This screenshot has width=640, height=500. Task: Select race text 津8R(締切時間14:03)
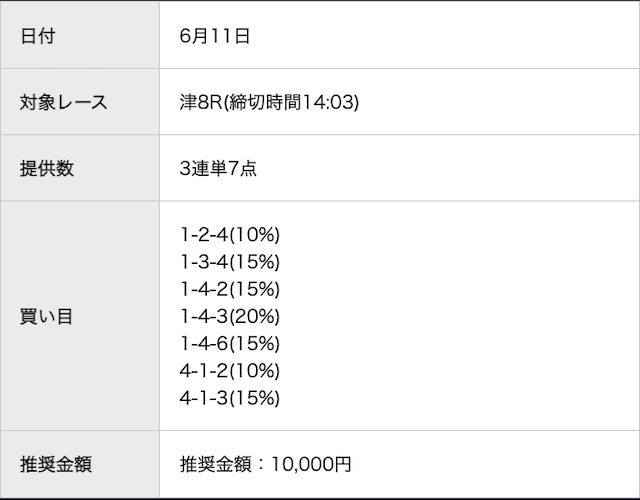click(x=269, y=102)
